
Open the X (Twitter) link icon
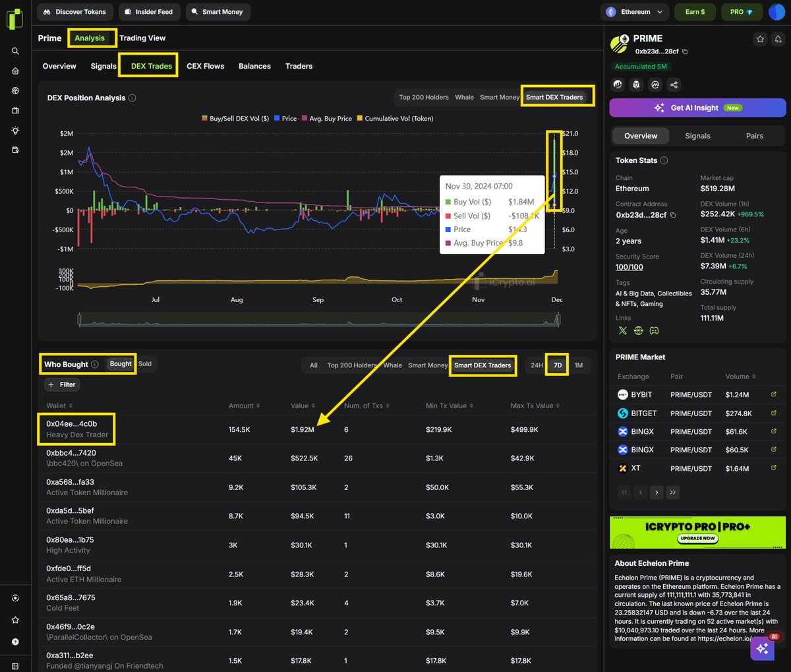622,330
